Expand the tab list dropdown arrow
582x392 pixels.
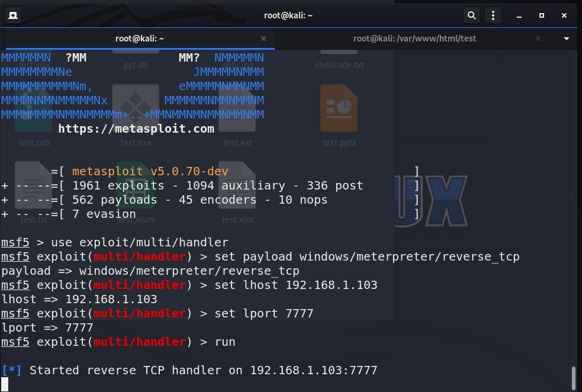[x=567, y=38]
